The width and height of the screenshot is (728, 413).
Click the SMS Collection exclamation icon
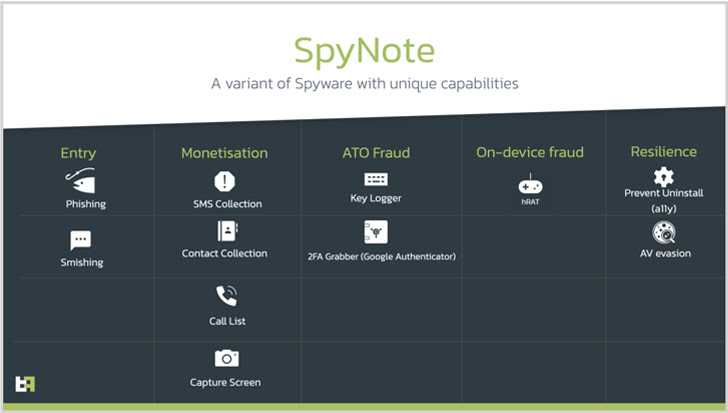[x=225, y=181]
